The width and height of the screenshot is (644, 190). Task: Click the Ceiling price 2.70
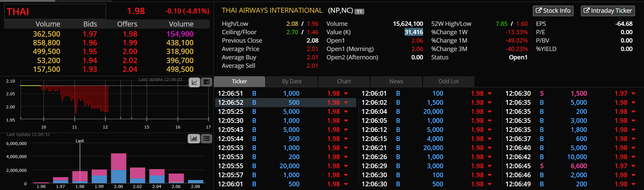click(x=292, y=32)
